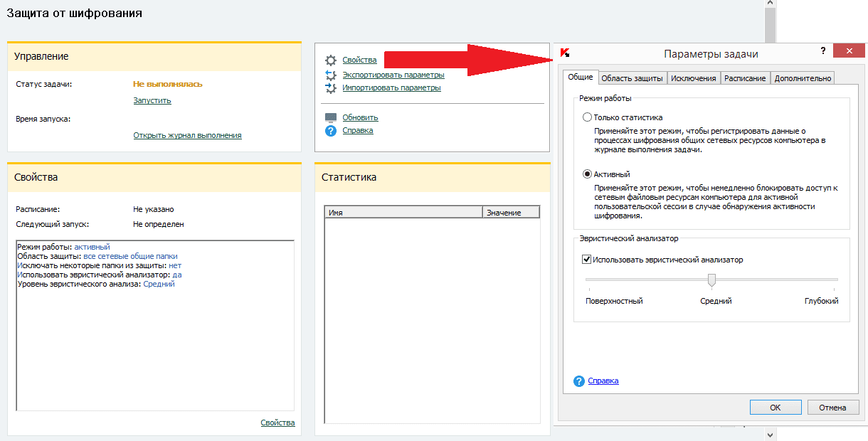The height and width of the screenshot is (441, 868).
Task: Click the Kaspersky logo in dialog title bar
Action: pos(565,53)
